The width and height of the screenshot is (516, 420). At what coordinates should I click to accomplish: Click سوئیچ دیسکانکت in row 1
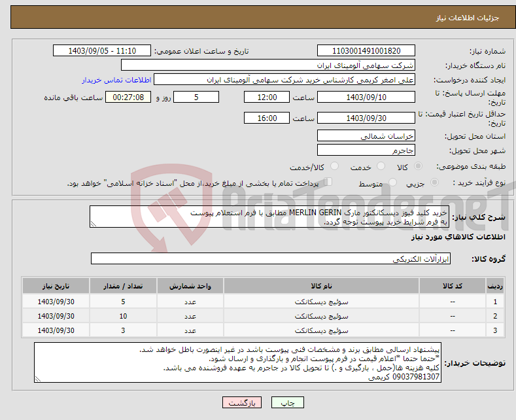point(321,302)
